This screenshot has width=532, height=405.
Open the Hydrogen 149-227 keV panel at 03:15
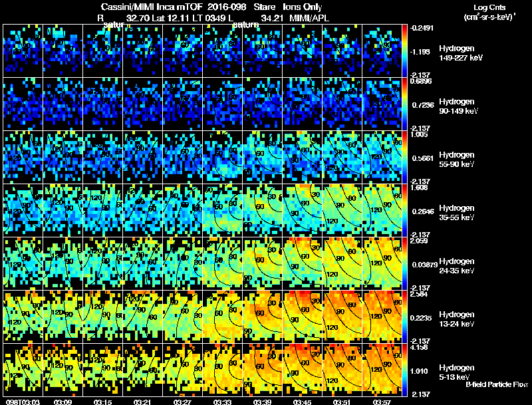tap(103, 51)
